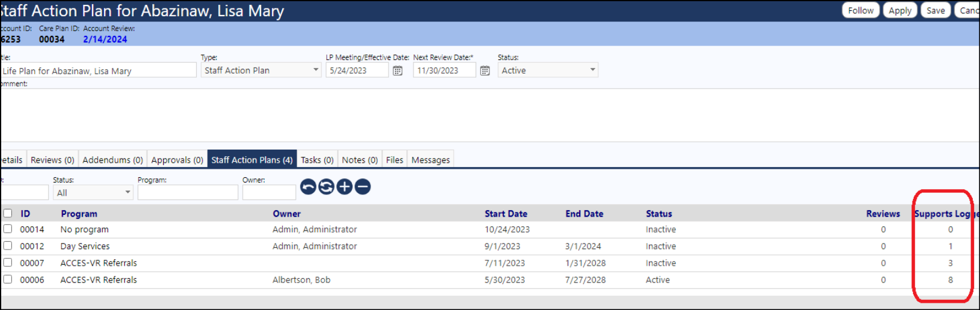This screenshot has height=310, width=980.
Task: Click Supports Log count 3 in row 00007
Action: click(x=950, y=263)
